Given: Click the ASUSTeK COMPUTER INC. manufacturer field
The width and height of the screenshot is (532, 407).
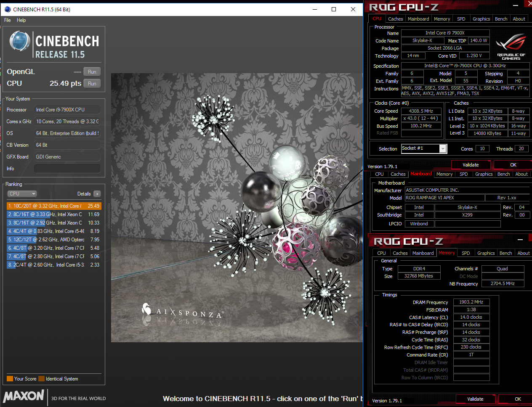Looking at the screenshot, I should 467,190.
